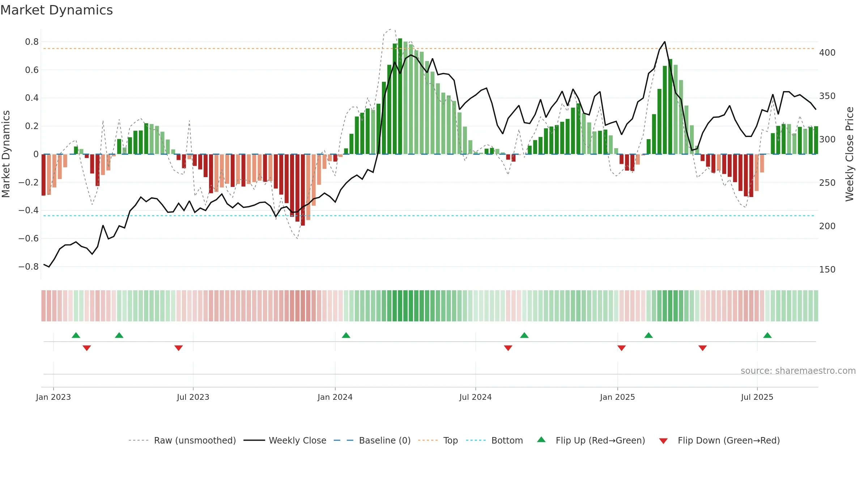
Task: Toggle Flip Up (Red→Green) legend entry
Action: coord(591,440)
